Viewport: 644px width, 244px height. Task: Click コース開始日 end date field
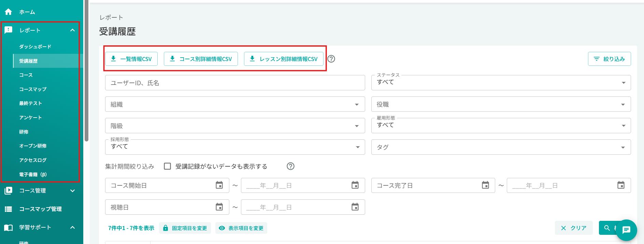(x=303, y=185)
